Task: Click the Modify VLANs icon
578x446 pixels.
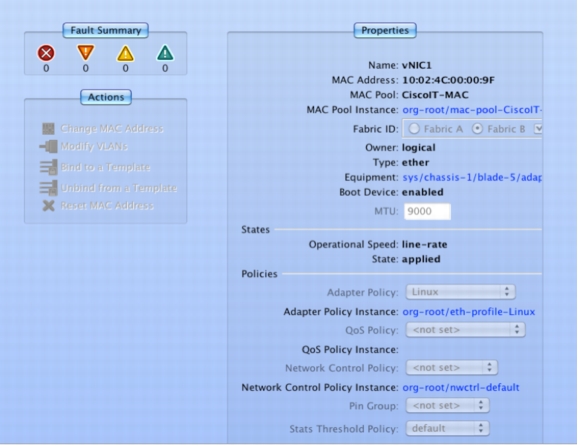Action: pos(49,146)
